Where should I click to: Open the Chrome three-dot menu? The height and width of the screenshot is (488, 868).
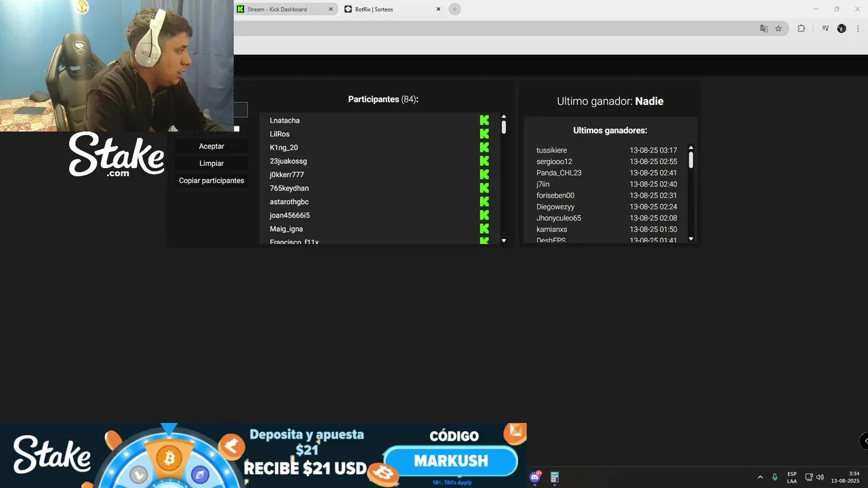[858, 28]
